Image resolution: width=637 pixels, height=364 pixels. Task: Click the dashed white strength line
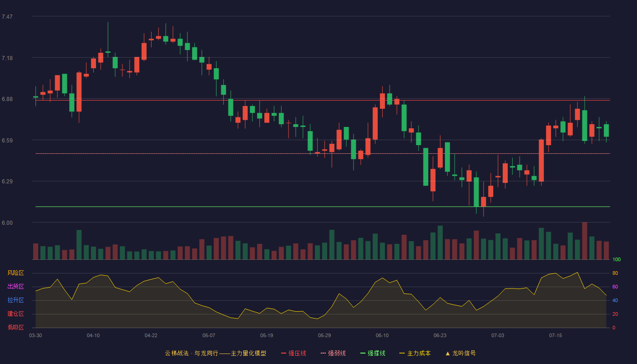[x=323, y=153]
